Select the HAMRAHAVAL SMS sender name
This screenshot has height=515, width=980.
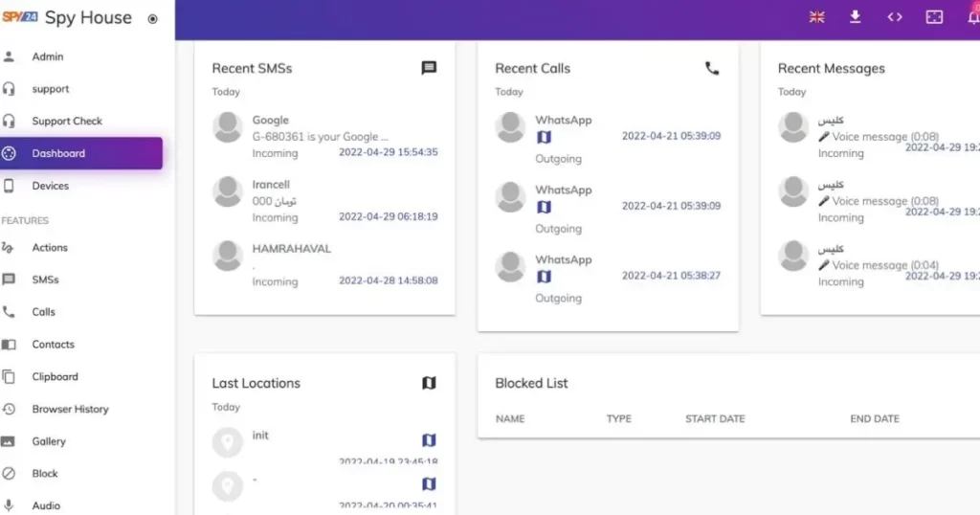tap(292, 249)
